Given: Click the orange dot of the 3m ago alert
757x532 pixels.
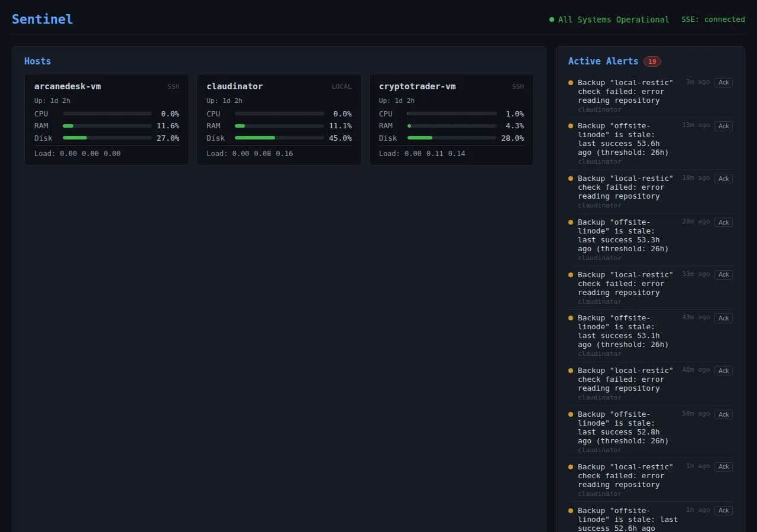Looking at the screenshot, I should pos(571,83).
